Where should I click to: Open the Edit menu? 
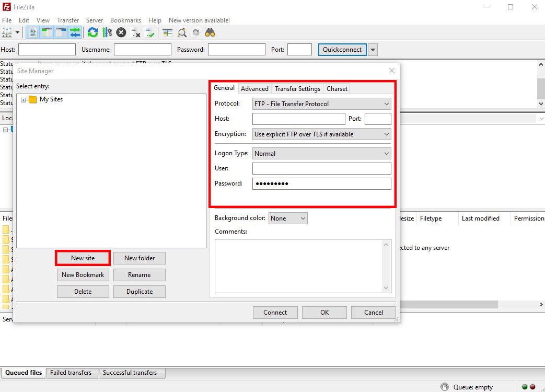pyautogui.click(x=24, y=20)
